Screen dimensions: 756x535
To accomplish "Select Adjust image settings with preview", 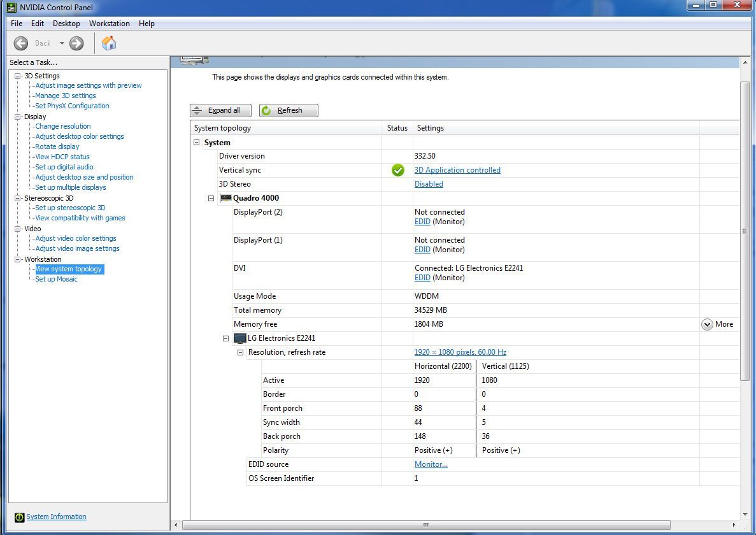I will click(89, 85).
